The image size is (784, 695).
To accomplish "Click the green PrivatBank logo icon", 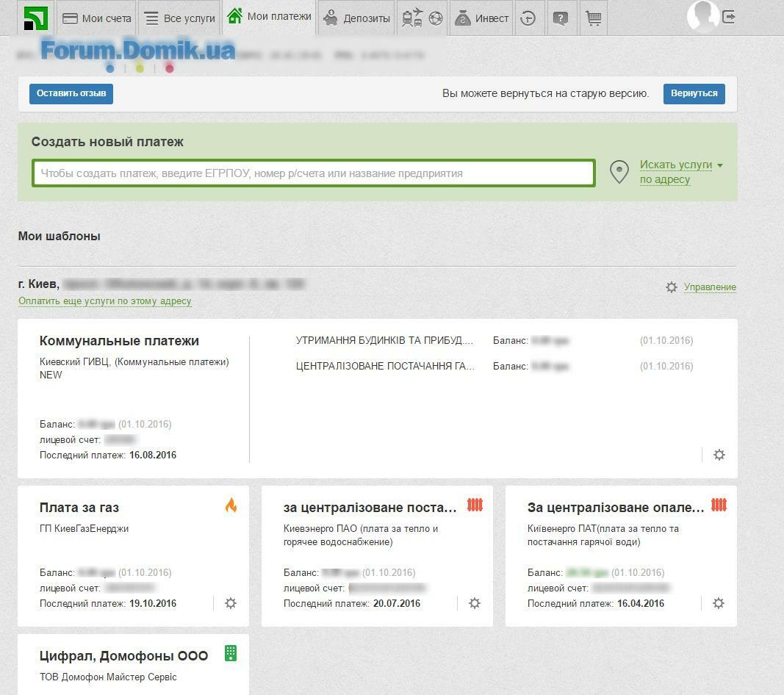I will [x=36, y=18].
